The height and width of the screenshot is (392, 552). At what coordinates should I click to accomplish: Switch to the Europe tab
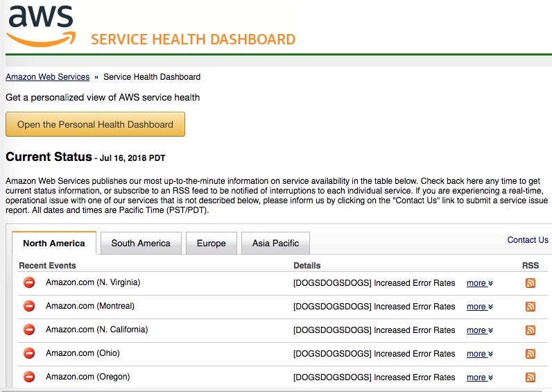tap(212, 243)
